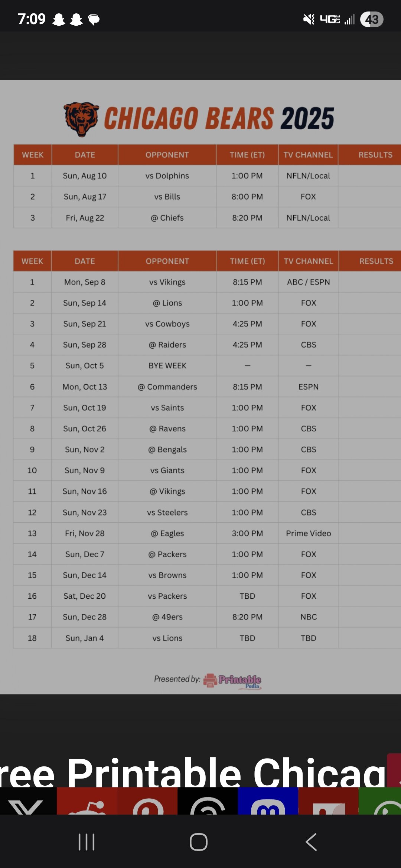This screenshot has height=868, width=401.
Task: Tap the OPPONENT header in preseason table
Action: click(167, 155)
